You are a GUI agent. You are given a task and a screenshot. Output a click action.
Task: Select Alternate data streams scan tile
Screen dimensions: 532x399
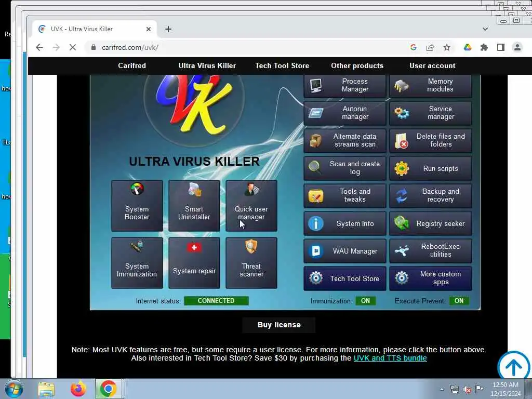click(x=345, y=140)
